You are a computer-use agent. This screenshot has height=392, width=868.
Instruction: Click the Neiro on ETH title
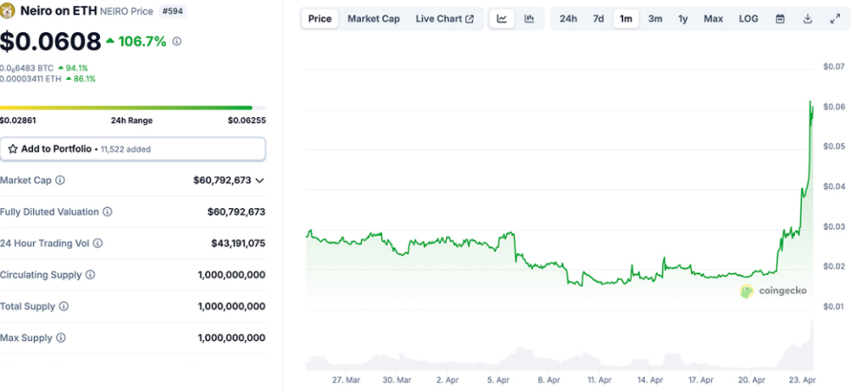58,10
